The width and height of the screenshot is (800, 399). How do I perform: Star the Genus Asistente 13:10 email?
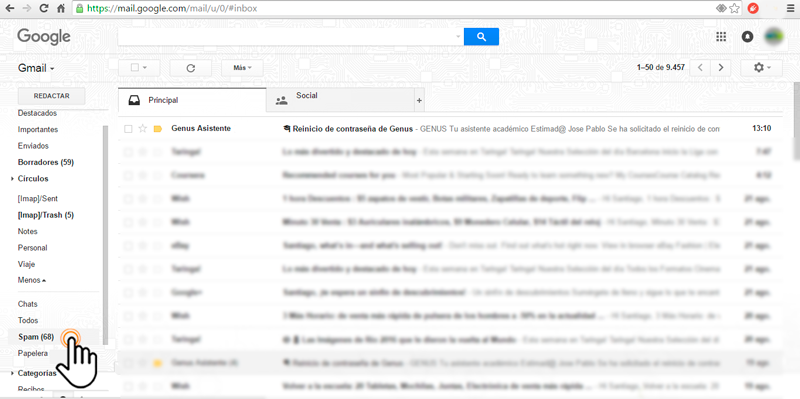pyautogui.click(x=143, y=129)
